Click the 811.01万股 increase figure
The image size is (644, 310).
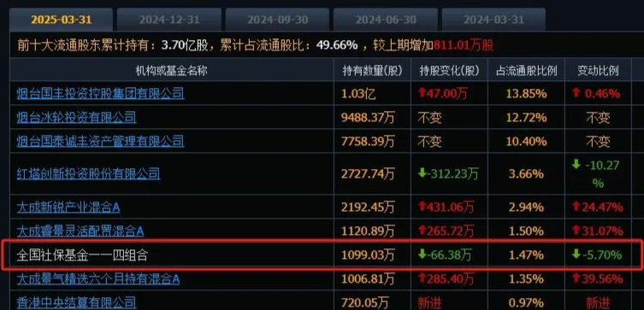pos(464,45)
